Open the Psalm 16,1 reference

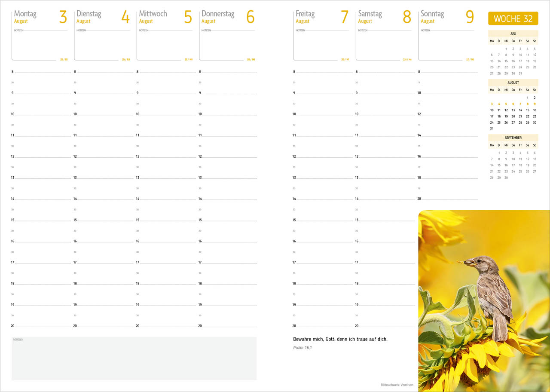tap(302, 348)
